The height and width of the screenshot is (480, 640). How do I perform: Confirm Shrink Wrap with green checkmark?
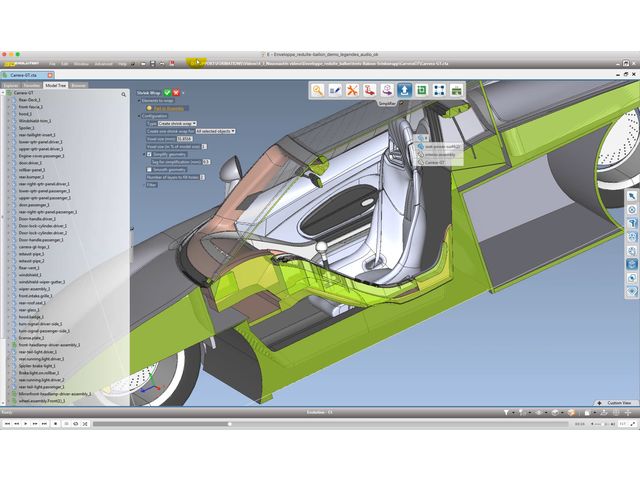[166, 93]
